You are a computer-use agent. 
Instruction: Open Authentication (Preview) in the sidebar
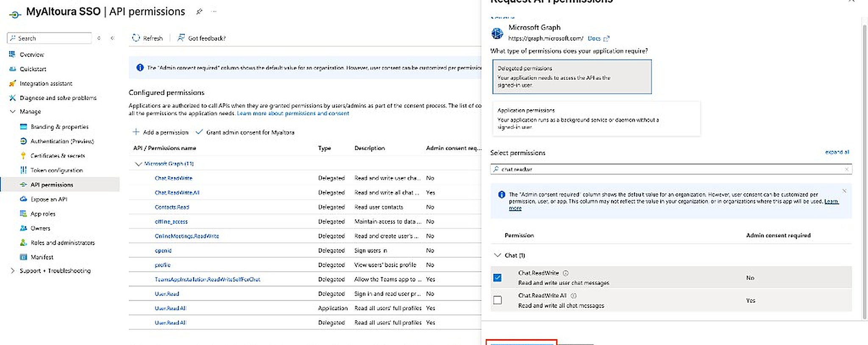point(62,141)
